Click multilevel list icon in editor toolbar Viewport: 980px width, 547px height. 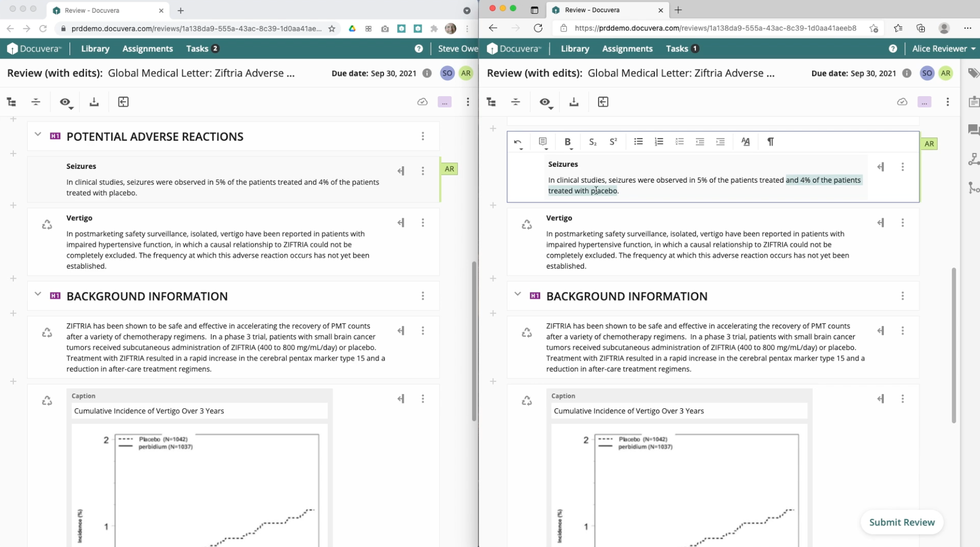pyautogui.click(x=679, y=142)
